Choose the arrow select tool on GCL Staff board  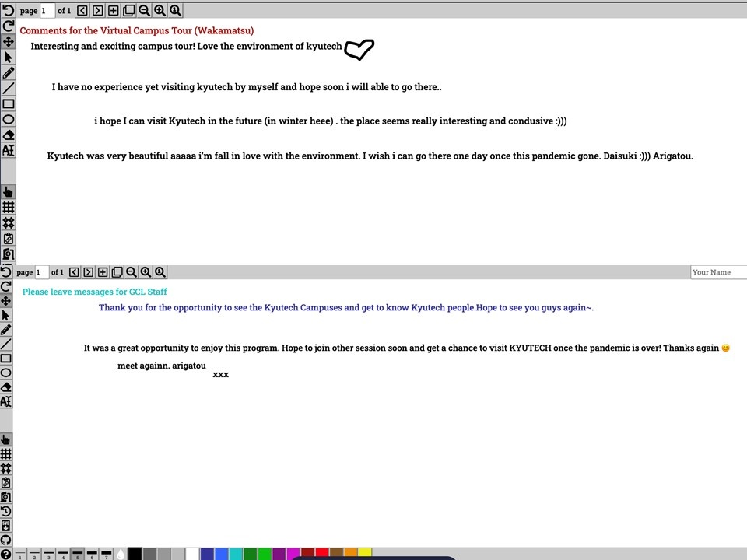click(5, 315)
